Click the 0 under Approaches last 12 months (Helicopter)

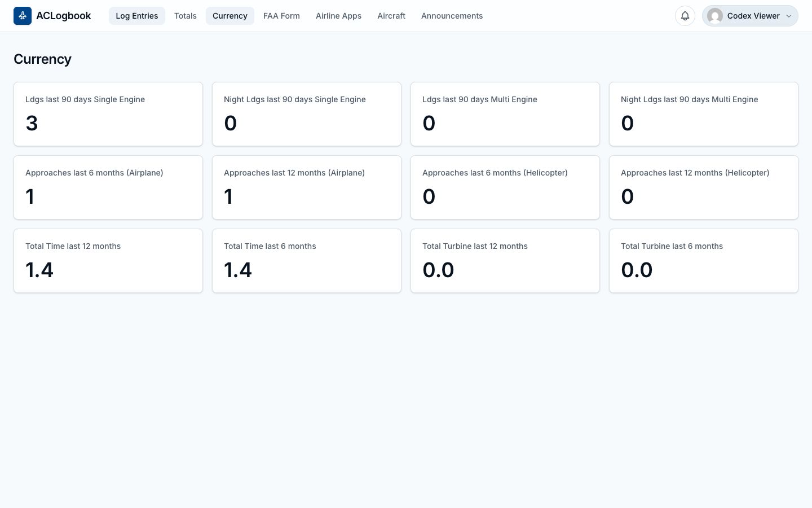click(628, 196)
